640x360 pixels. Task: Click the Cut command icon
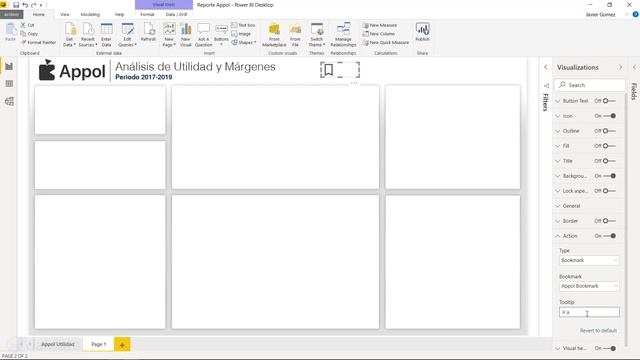(23, 25)
